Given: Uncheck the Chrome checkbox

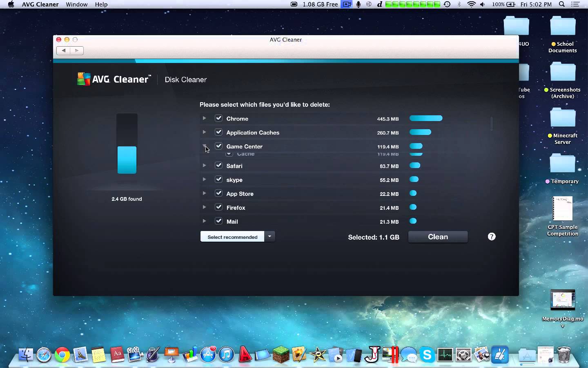Looking at the screenshot, I should pos(219,118).
